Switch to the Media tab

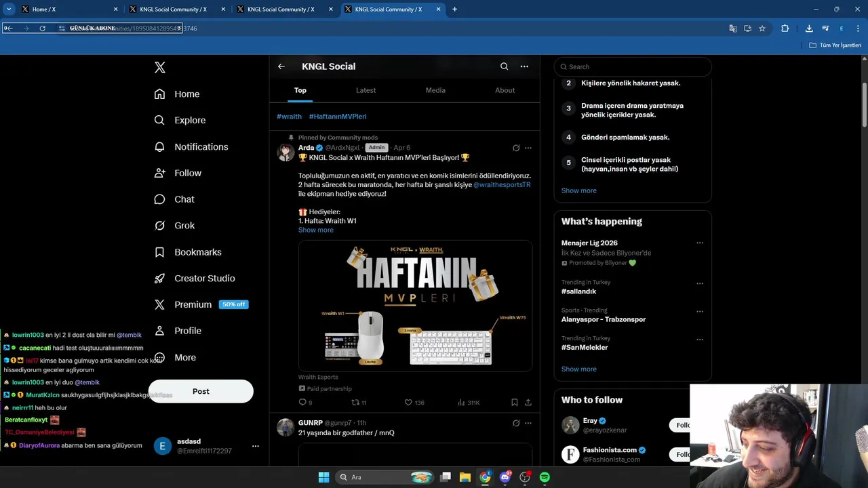pyautogui.click(x=435, y=90)
